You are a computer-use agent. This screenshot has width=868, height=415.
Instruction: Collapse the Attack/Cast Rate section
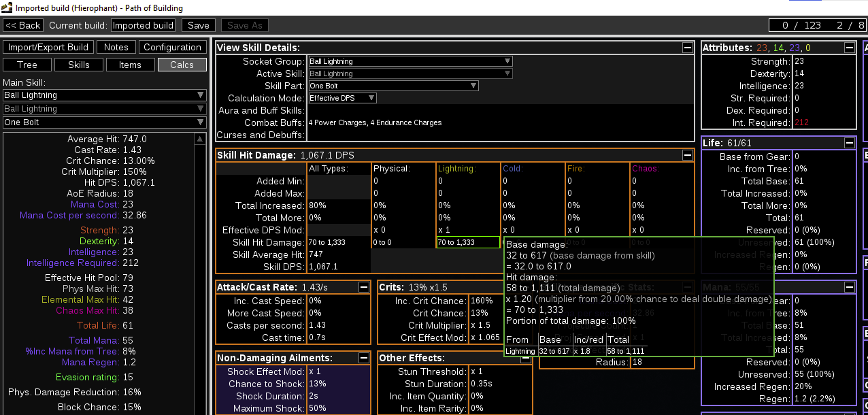[x=365, y=287]
